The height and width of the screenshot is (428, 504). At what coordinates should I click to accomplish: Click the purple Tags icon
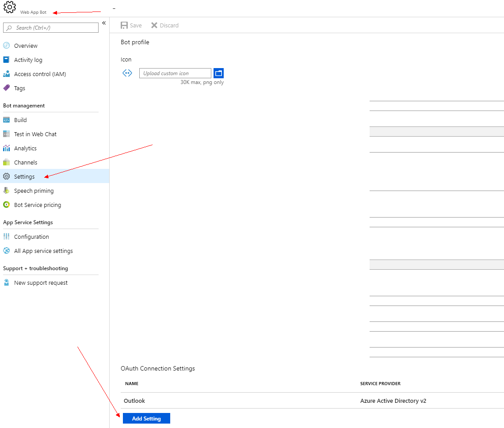click(x=7, y=88)
